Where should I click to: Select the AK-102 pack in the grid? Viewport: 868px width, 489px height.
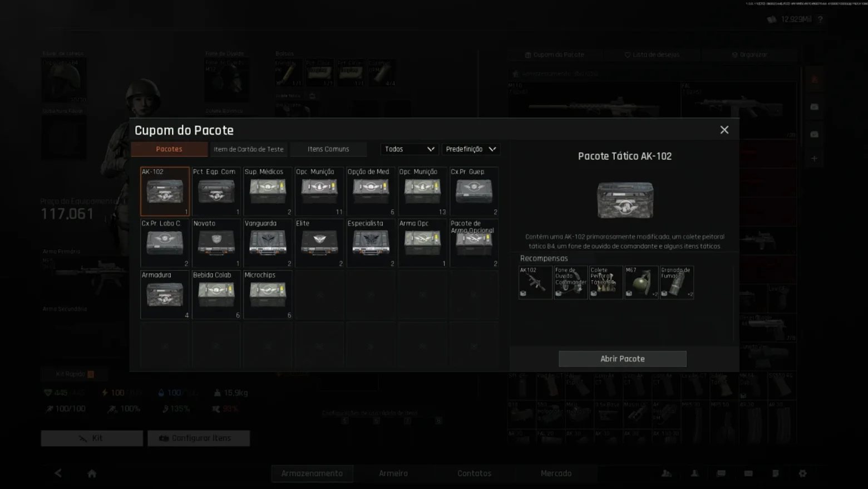(165, 191)
